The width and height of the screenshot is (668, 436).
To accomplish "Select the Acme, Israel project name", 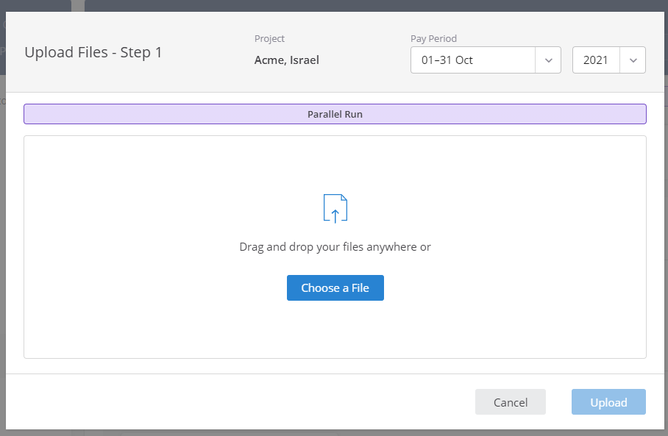I will 287,60.
